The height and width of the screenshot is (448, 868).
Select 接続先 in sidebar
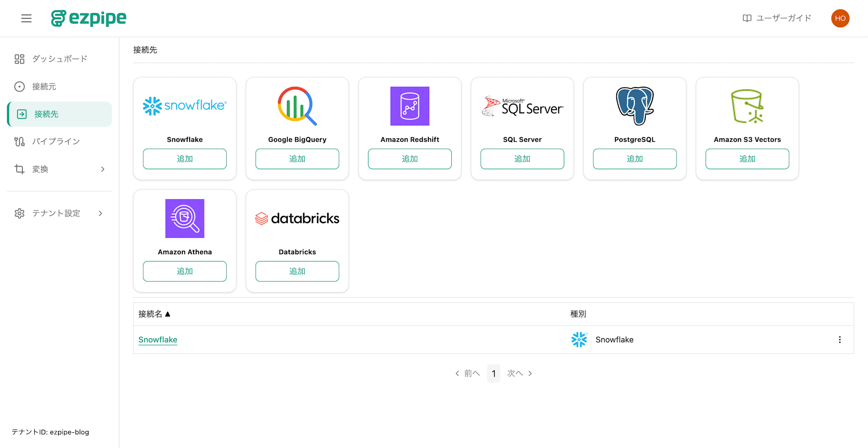[x=59, y=114]
